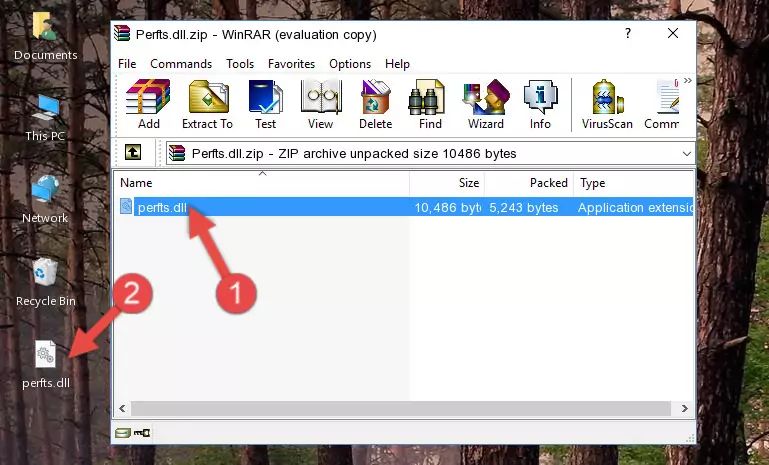The image size is (769, 465).
Task: Select the Network desktop icon
Action: [x=45, y=200]
